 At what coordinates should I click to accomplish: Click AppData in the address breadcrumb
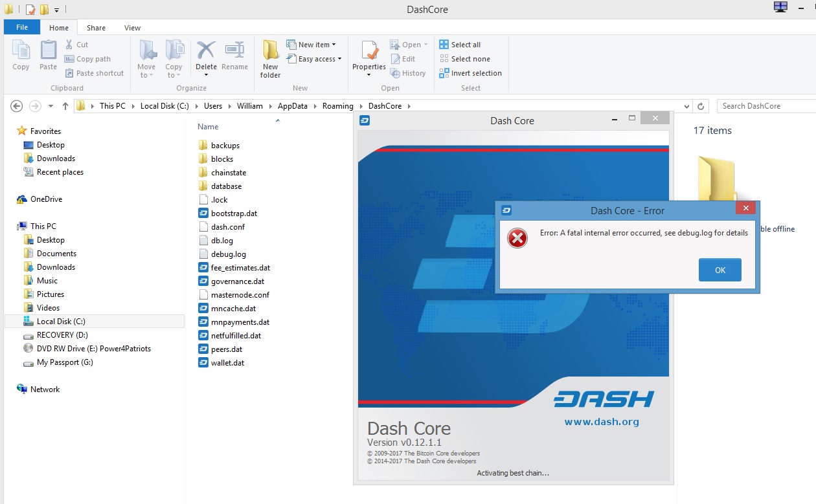293,106
